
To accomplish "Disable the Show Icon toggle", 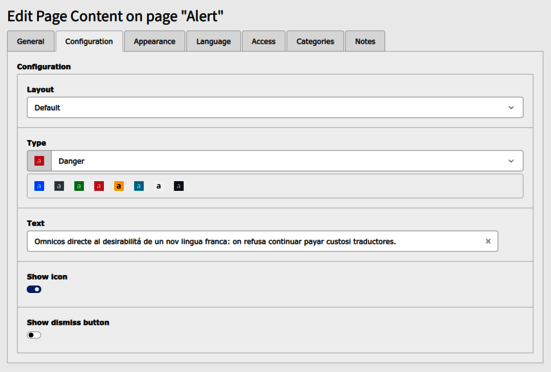I will coord(34,289).
